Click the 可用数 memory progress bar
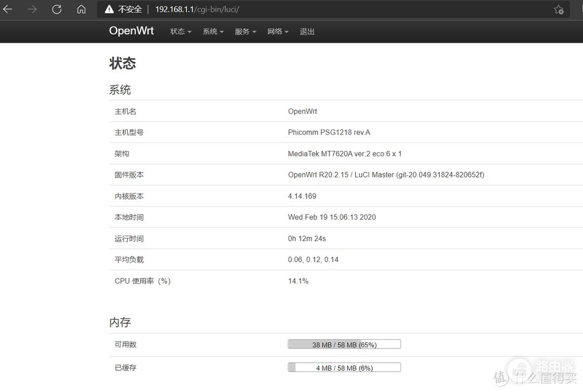Image resolution: width=583 pixels, height=392 pixels. point(344,345)
